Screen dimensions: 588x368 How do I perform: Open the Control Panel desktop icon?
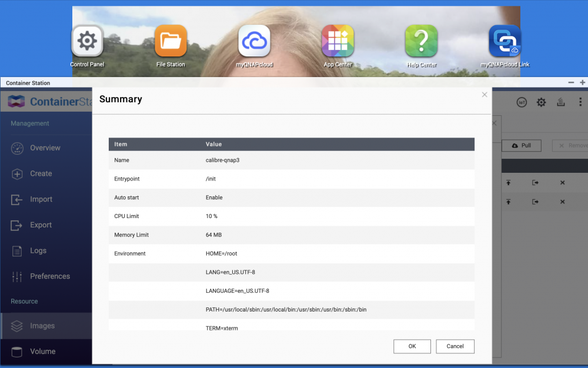87,41
